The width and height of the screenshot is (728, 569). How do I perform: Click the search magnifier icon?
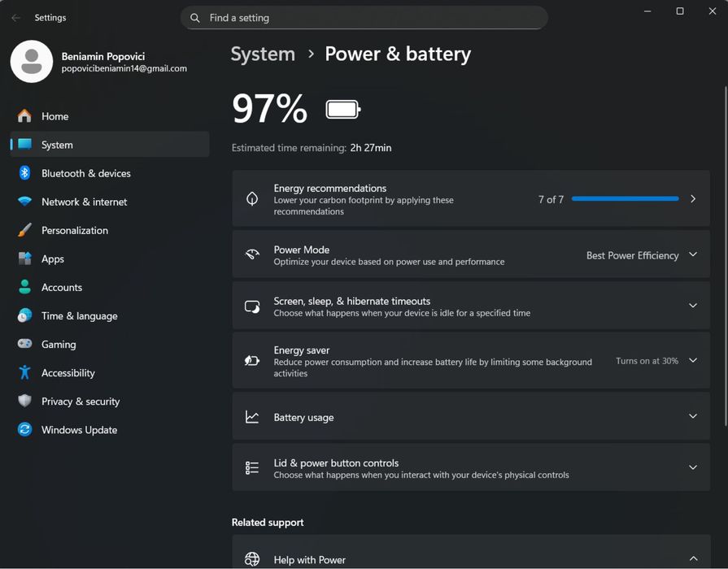(195, 18)
